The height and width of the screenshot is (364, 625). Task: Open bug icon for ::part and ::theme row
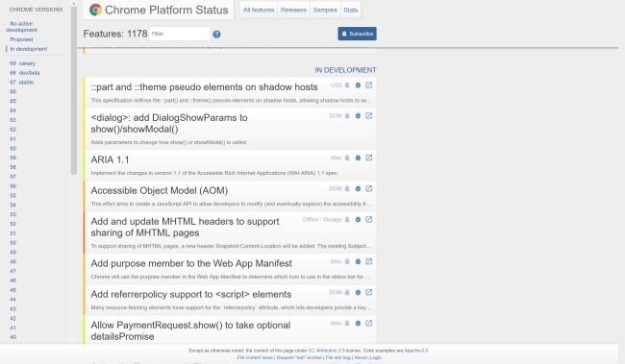358,85
